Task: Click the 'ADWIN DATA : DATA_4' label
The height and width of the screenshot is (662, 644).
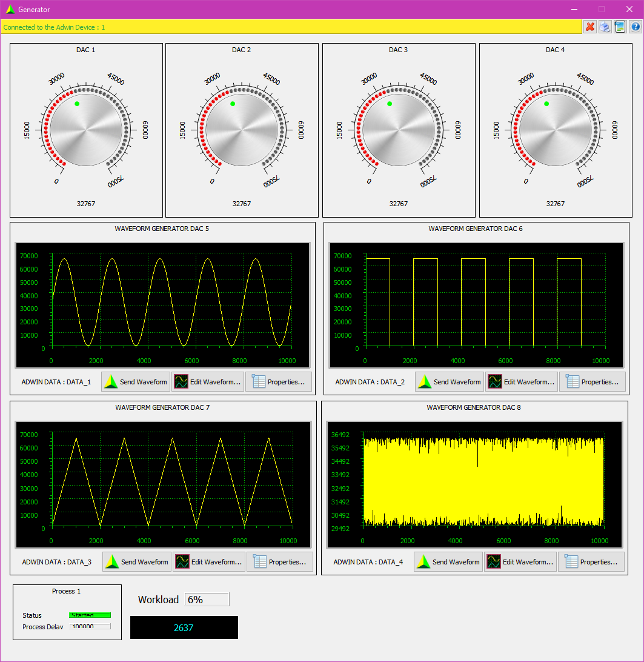Action: pyautogui.click(x=368, y=562)
